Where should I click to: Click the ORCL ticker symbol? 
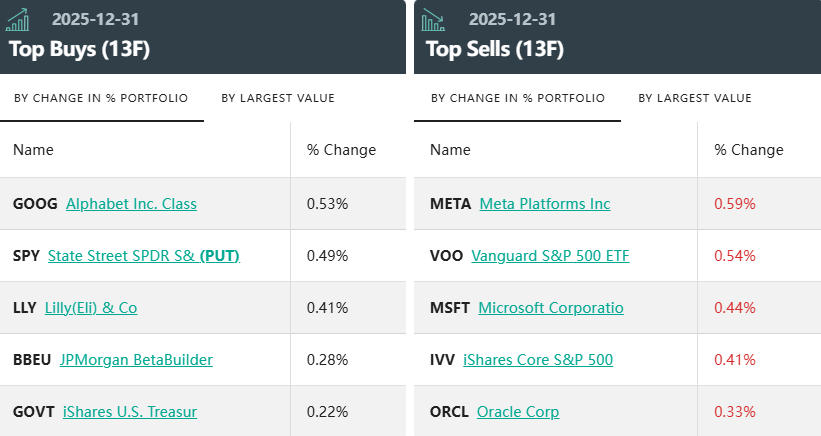[449, 412]
